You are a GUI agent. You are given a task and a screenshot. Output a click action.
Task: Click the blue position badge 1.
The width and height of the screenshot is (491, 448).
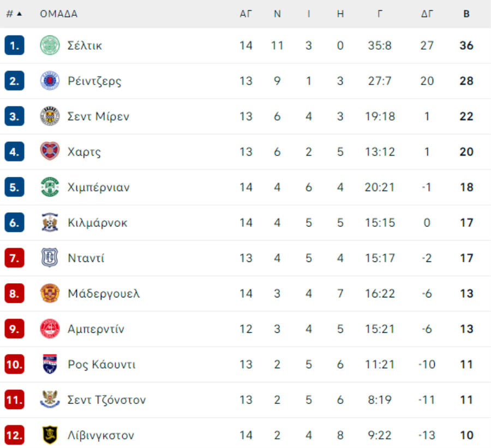14,45
